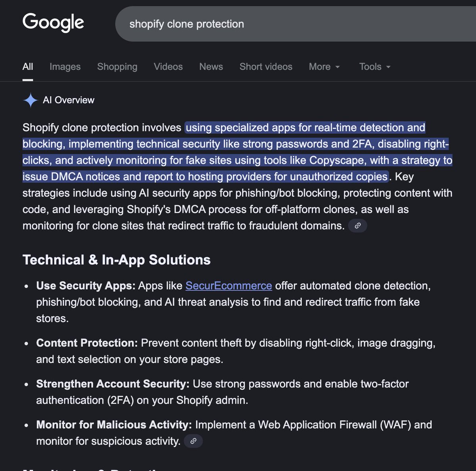Follow the SecurEcommerce link
This screenshot has width=476, height=471.
point(228,285)
